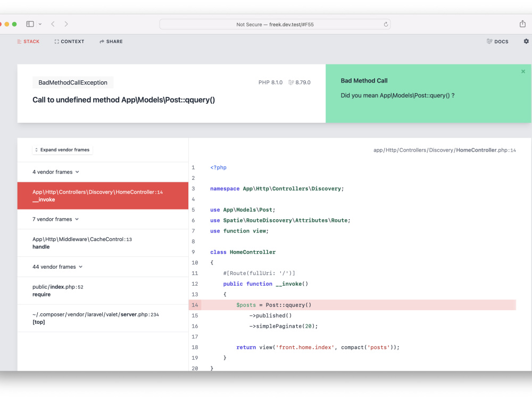Click the ->published() line
Viewport: 532px width, 399px height.
270,315
